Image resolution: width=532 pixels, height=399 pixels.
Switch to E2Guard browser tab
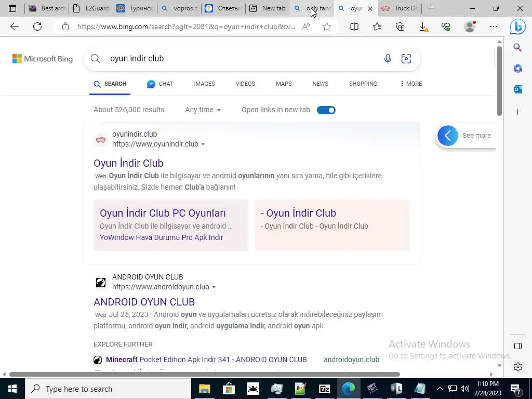(91, 8)
